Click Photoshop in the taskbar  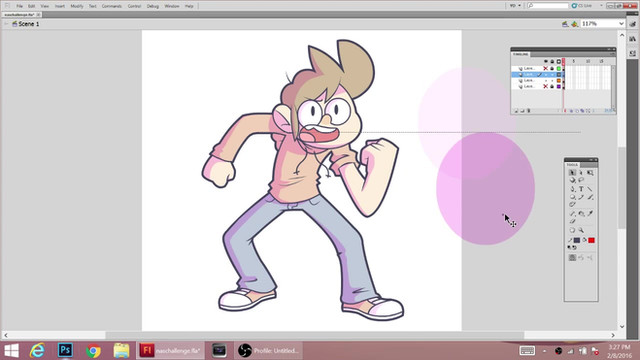click(65, 350)
